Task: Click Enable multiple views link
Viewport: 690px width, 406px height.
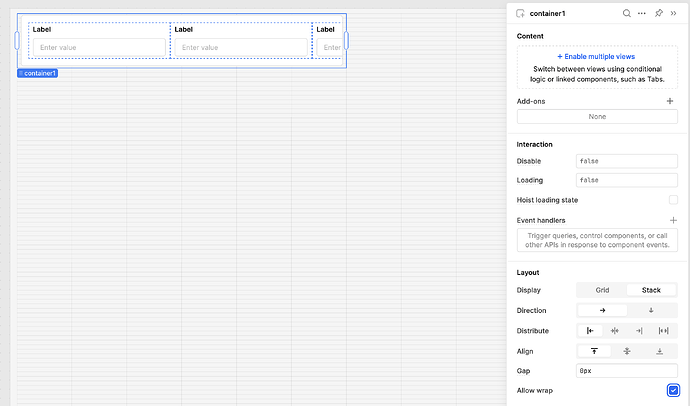Action: tap(596, 56)
